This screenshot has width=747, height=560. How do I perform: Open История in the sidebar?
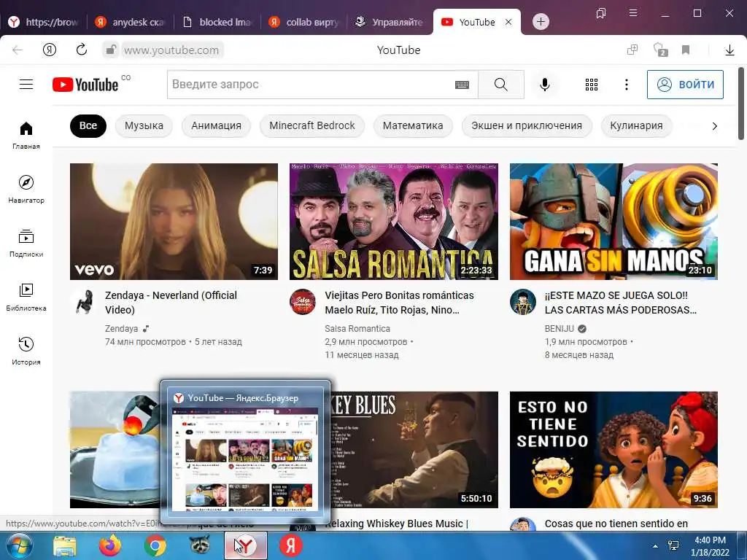(26, 351)
